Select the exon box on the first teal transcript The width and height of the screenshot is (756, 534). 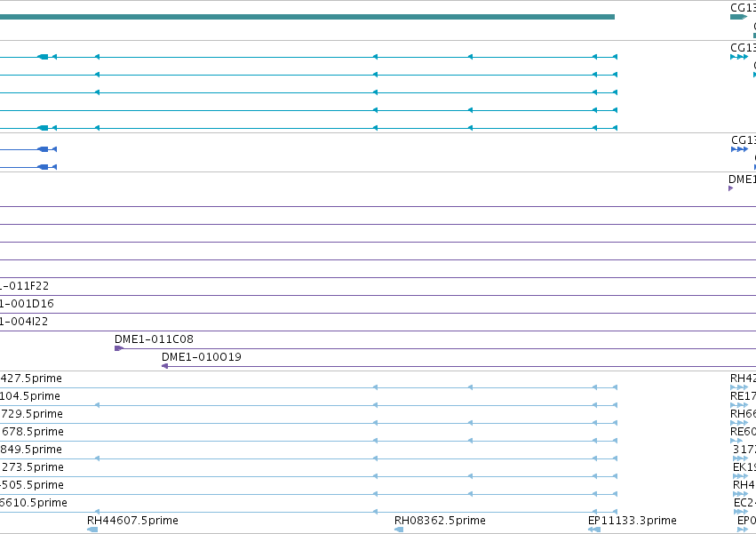coord(43,57)
